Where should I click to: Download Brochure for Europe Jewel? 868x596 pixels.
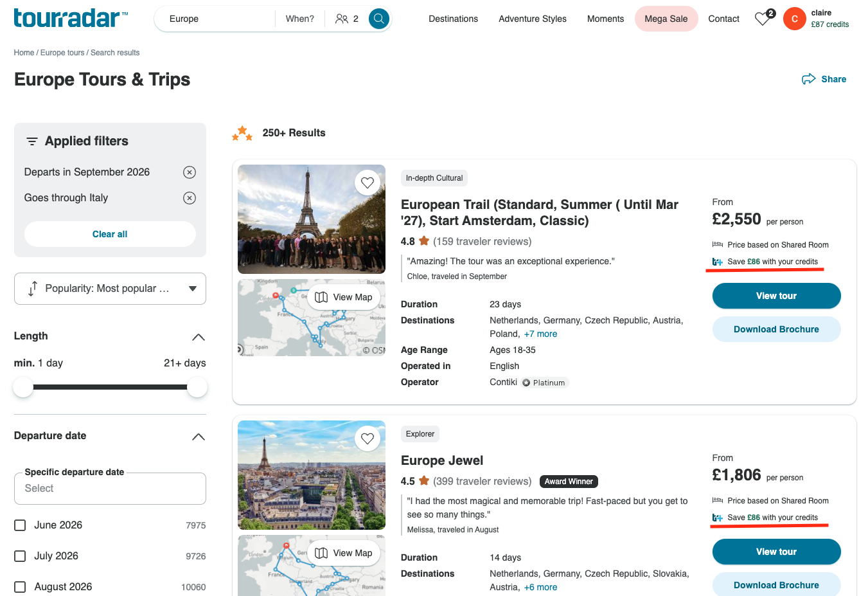point(776,584)
